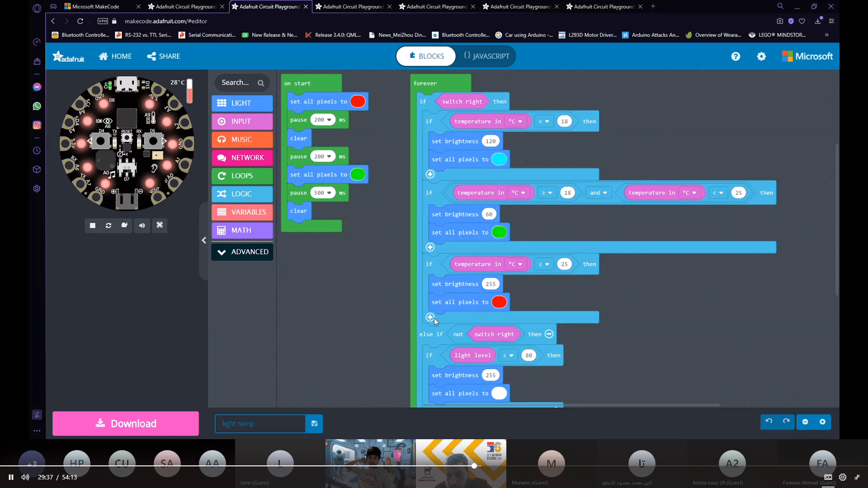
Task: Undo the last block change
Action: click(x=769, y=422)
